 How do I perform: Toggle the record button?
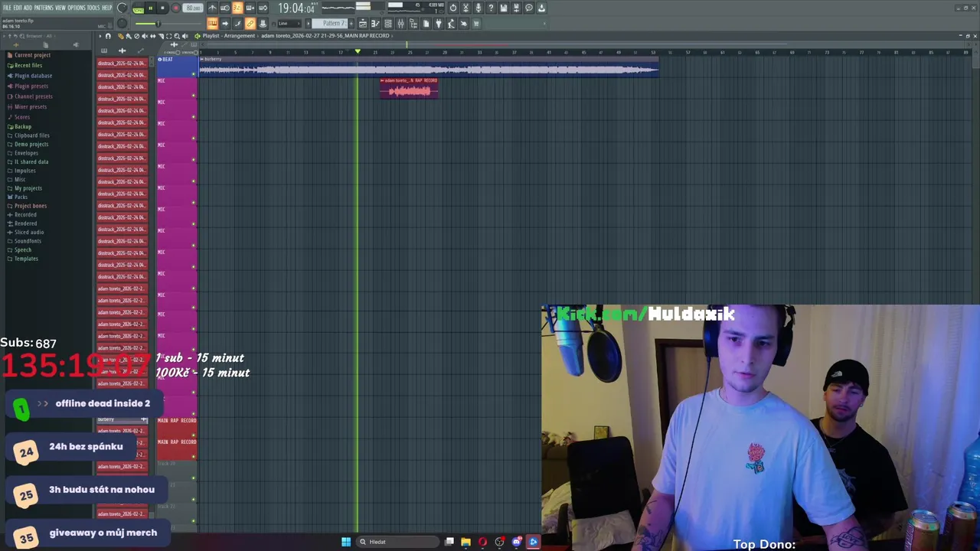tap(176, 8)
